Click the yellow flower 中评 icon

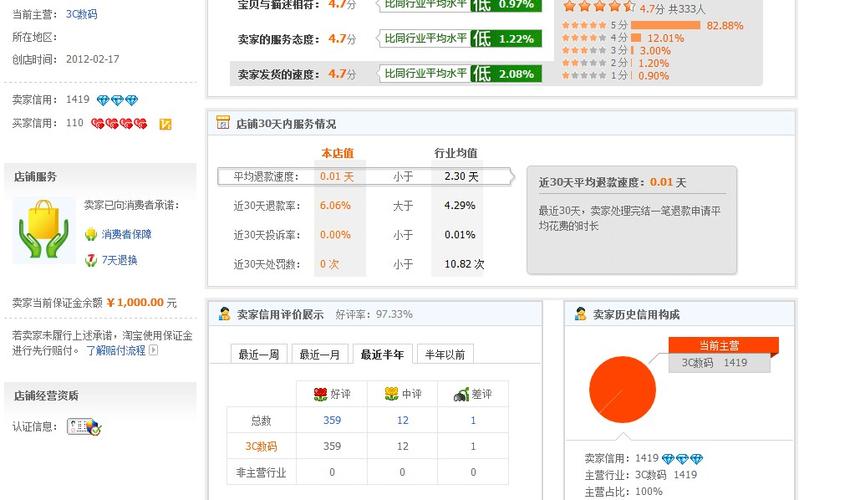[392, 394]
